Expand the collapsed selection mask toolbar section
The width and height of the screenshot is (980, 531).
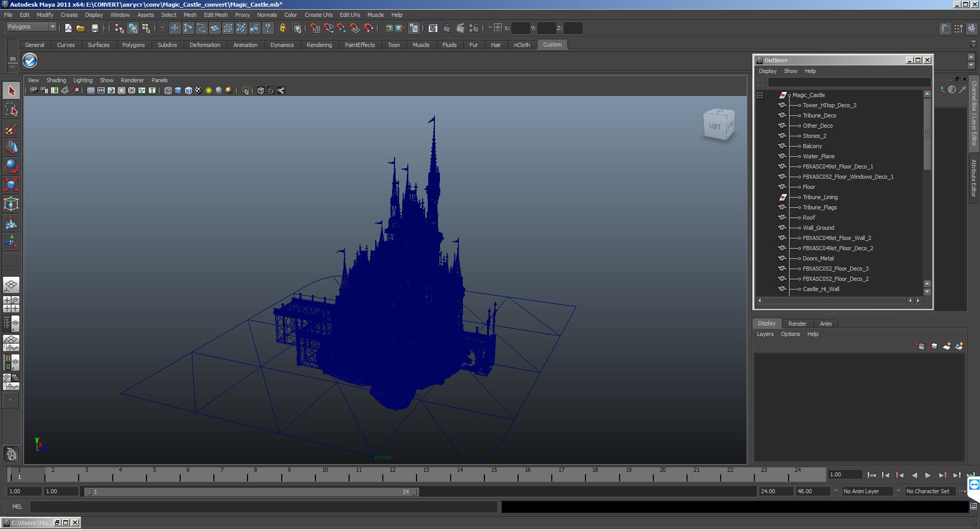click(162, 28)
